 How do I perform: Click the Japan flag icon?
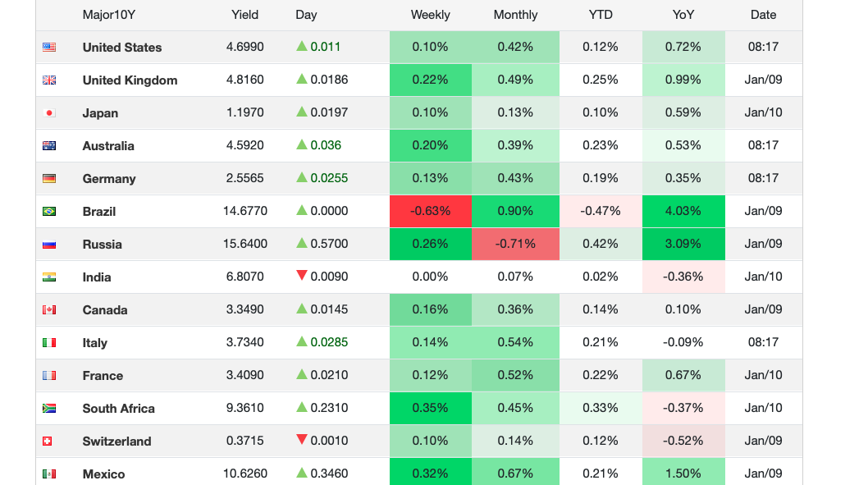click(x=49, y=113)
